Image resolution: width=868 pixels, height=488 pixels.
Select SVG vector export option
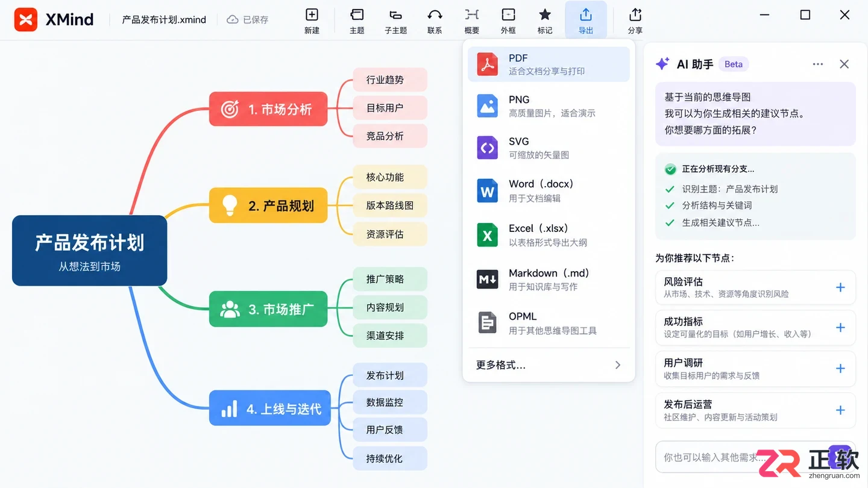[x=549, y=148]
